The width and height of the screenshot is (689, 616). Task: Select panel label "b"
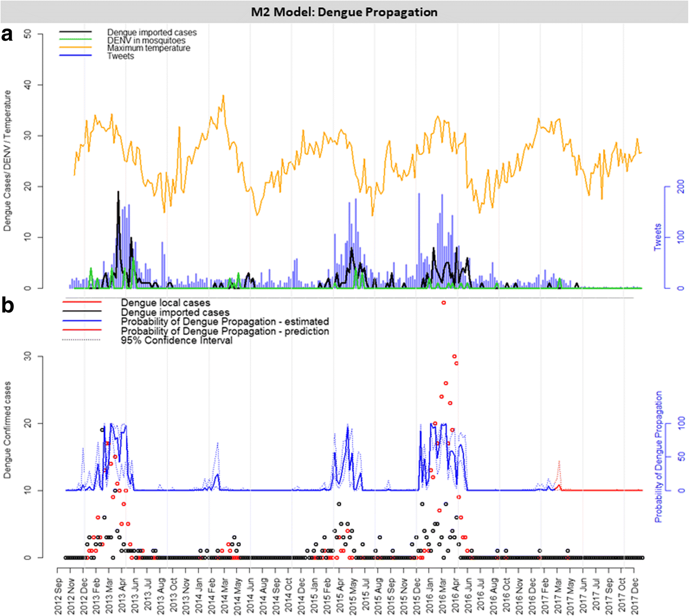coord(8,306)
